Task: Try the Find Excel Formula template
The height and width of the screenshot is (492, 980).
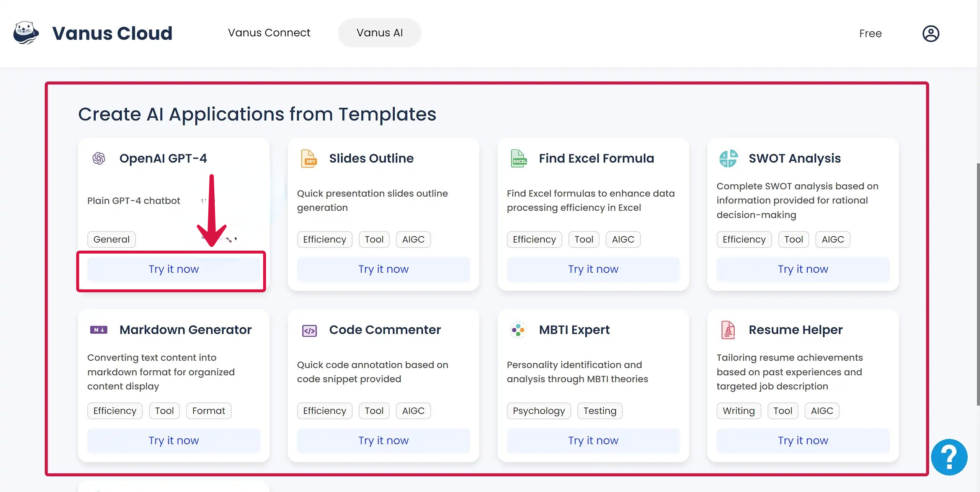Action: pos(593,269)
